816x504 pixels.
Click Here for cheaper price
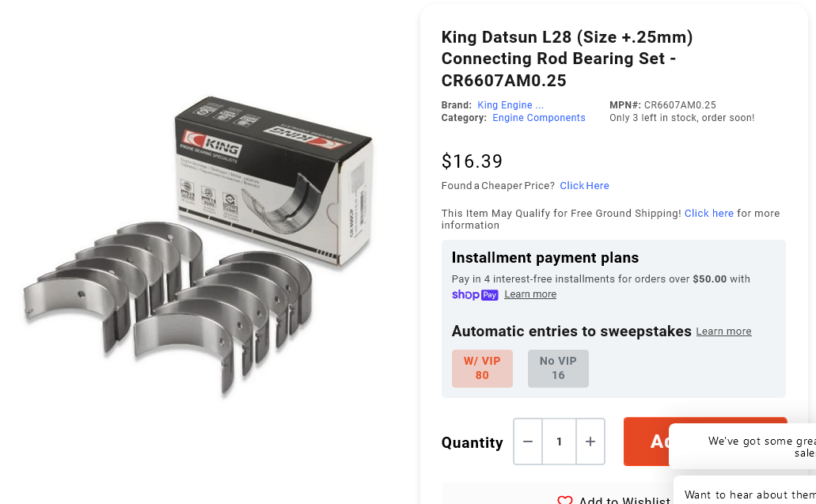click(584, 186)
